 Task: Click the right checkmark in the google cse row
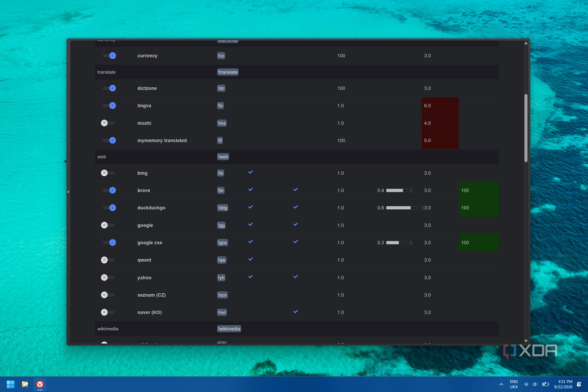[x=296, y=241]
